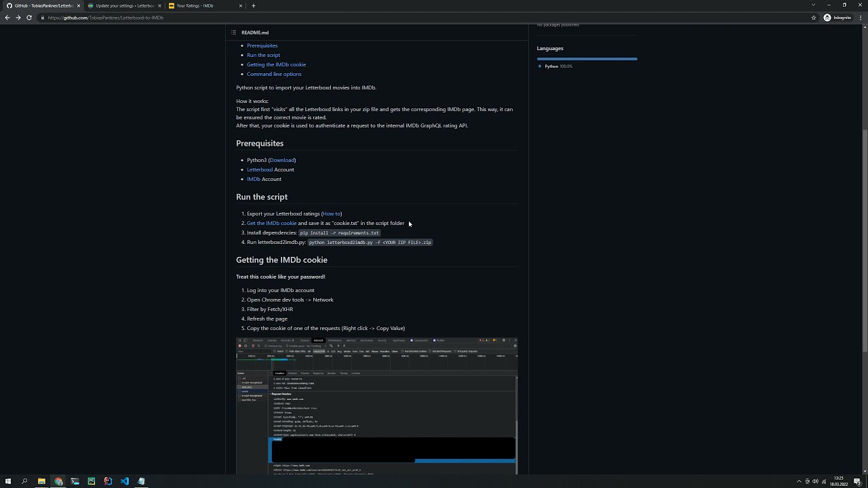
Task: Switch to Chrome in the taskbar
Action: [x=58, y=481]
